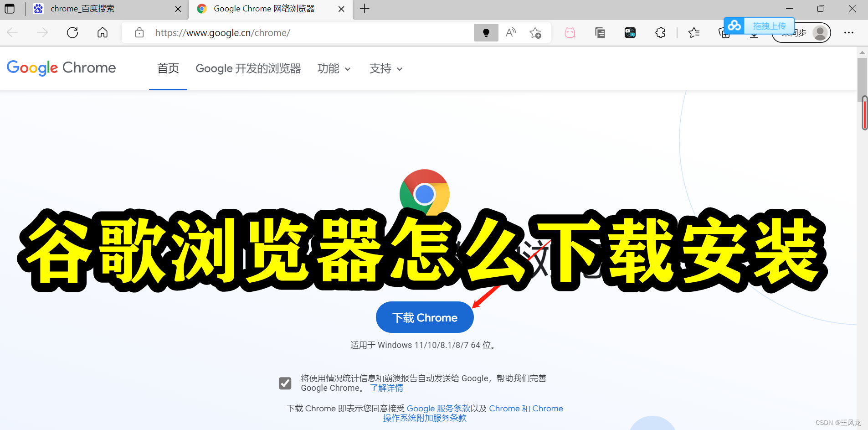Select the Google 开发的浏览器 menu item
Screen dimensions: 868x430
pyautogui.click(x=248, y=68)
